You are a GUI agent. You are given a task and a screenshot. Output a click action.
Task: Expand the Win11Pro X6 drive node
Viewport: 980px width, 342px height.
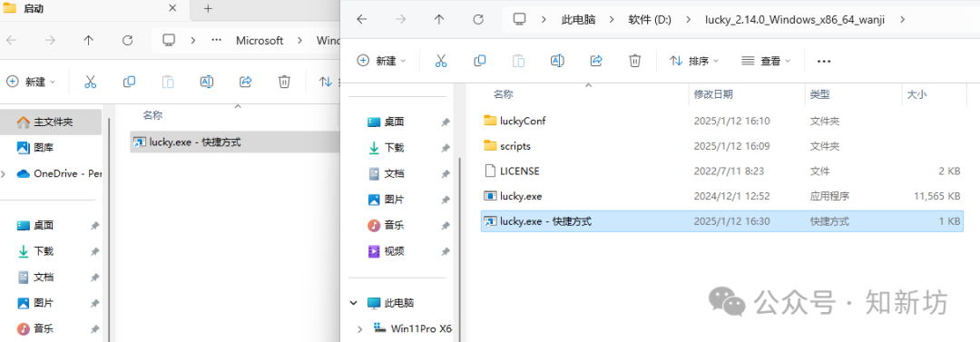pos(358,328)
